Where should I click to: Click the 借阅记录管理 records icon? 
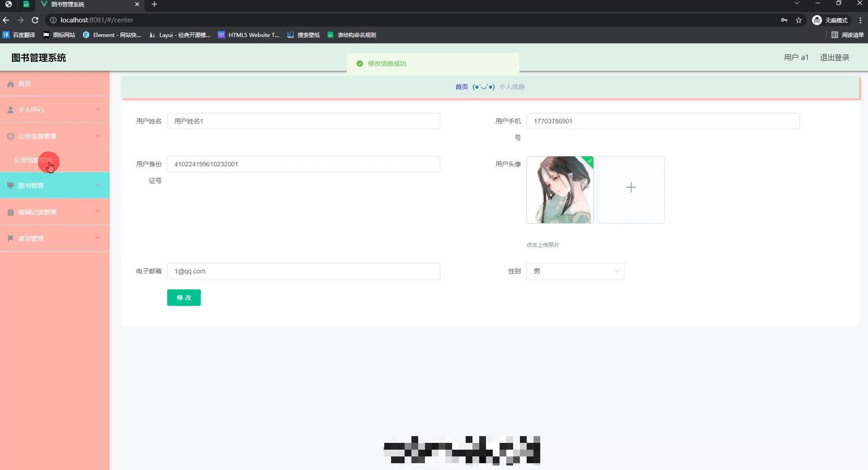pos(10,211)
